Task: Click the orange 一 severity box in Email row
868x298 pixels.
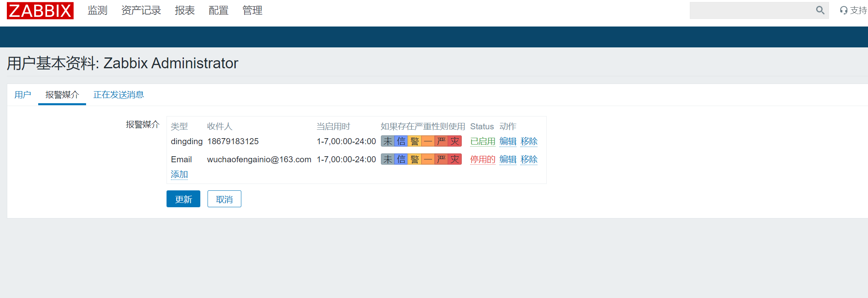Action: 428,159
